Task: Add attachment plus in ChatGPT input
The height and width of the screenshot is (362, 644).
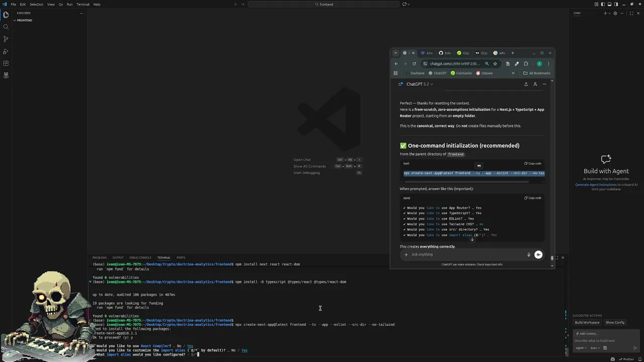Action: [406, 254]
